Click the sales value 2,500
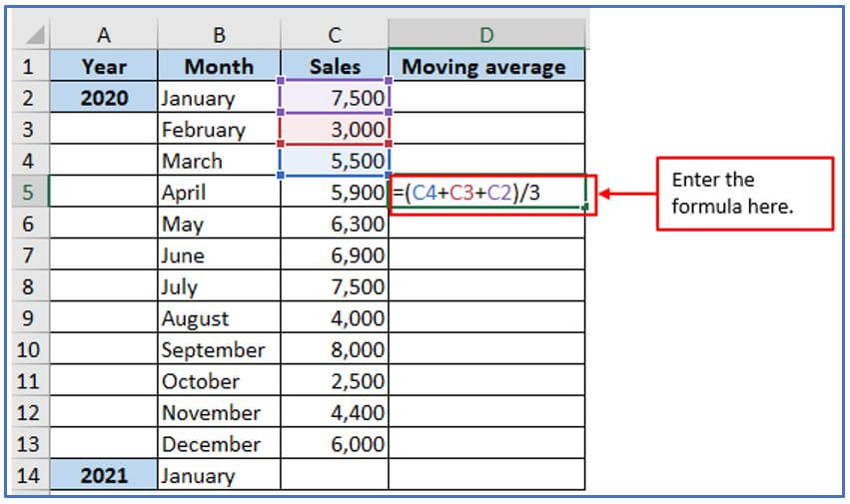Viewport: 850px width, 504px height. pyautogui.click(x=335, y=380)
